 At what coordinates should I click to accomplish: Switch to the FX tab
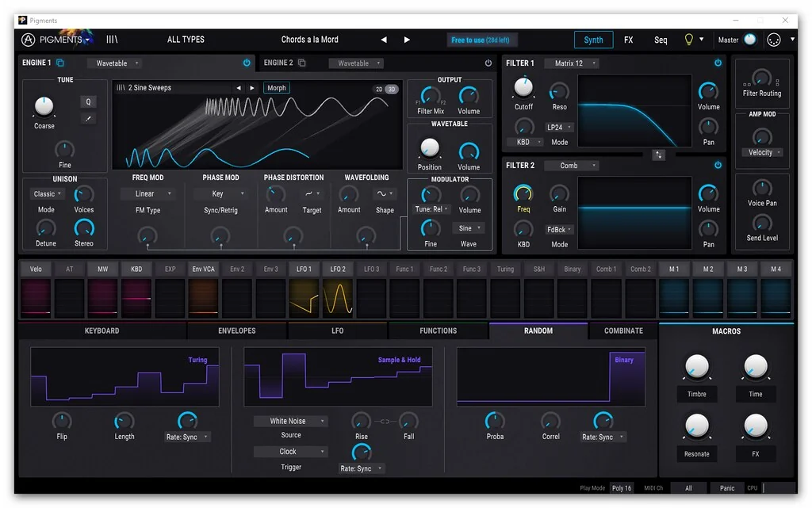tap(628, 40)
